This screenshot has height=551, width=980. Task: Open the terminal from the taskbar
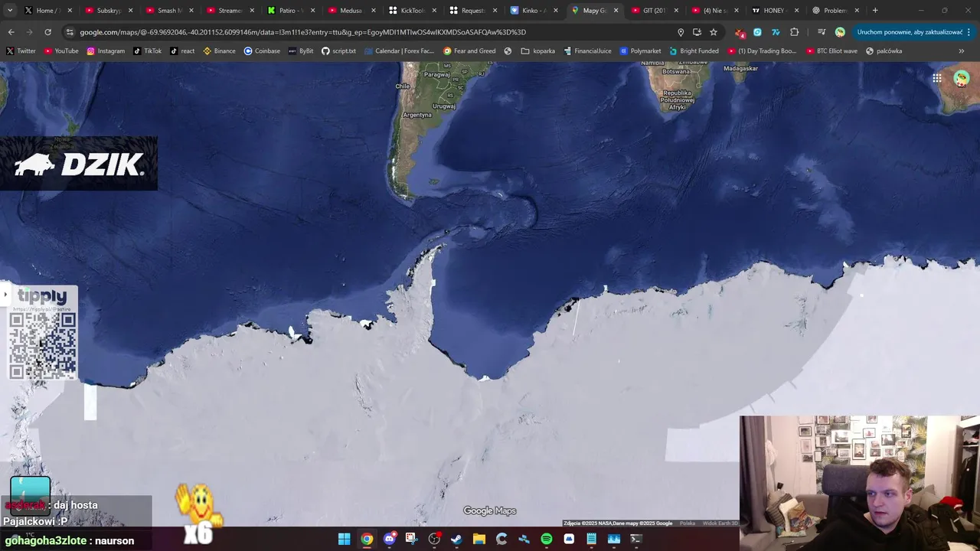pyautogui.click(x=635, y=539)
